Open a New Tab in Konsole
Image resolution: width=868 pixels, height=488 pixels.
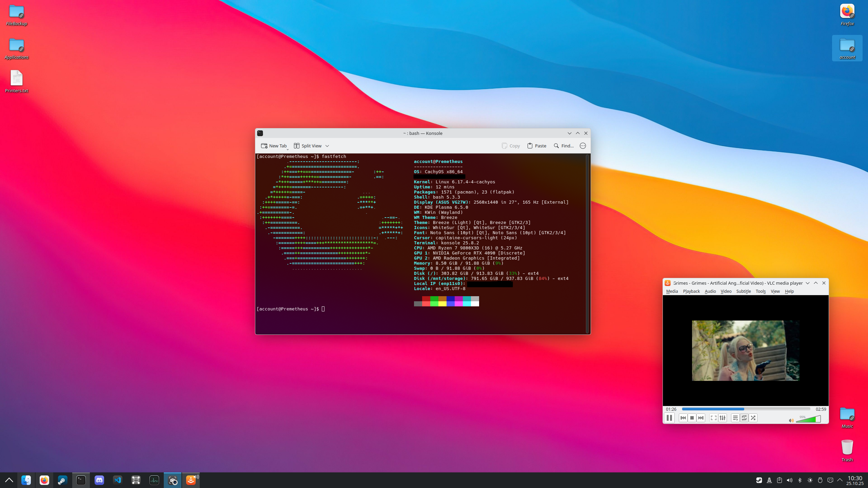pyautogui.click(x=274, y=146)
